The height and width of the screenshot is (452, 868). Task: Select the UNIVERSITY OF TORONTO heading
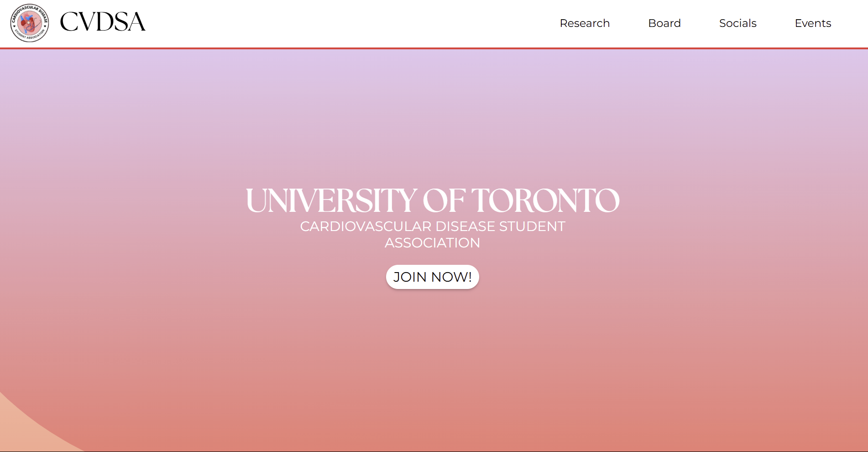pos(433,200)
